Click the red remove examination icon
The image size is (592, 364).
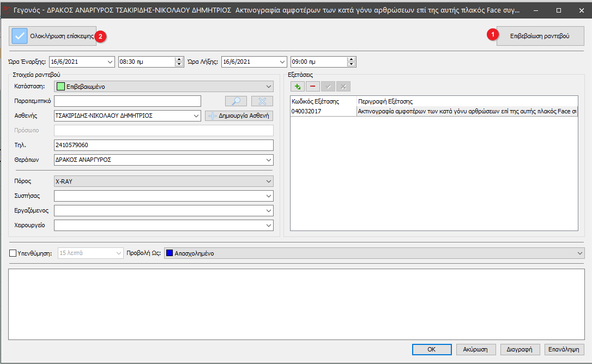tap(313, 86)
